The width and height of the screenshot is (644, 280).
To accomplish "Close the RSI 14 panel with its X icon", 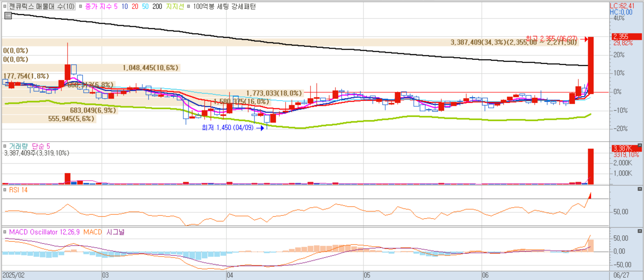I will click(640, 189).
